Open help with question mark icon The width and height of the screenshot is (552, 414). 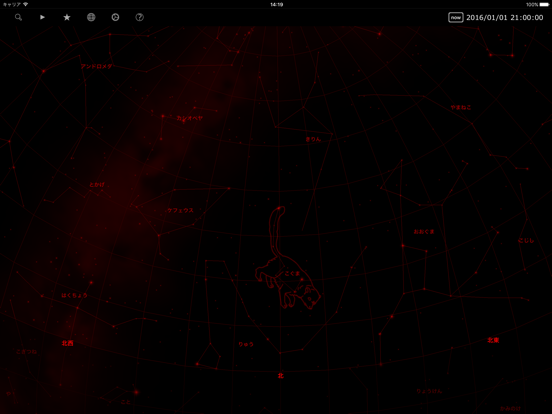point(140,17)
